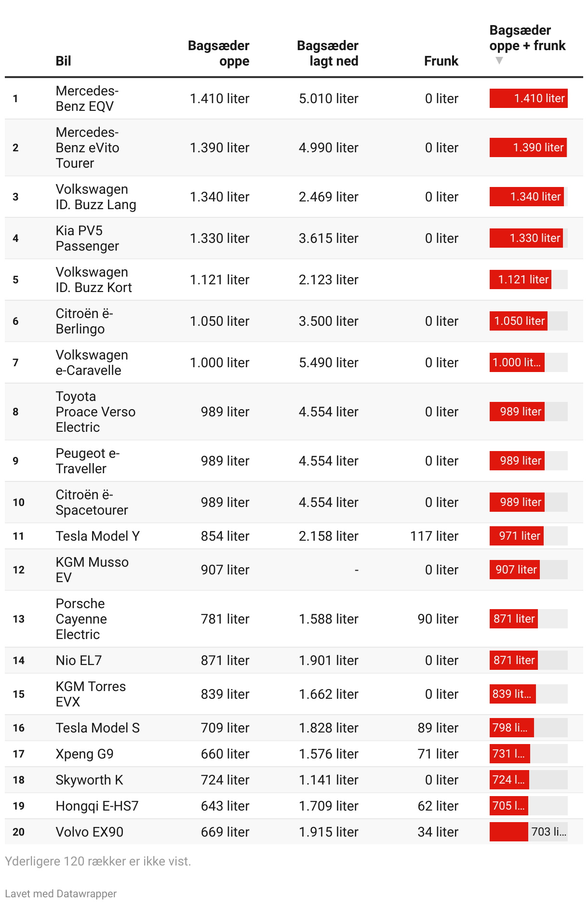The height and width of the screenshot is (905, 588).
Task: Open the Lavet med Datawrapper link
Action: (x=61, y=893)
